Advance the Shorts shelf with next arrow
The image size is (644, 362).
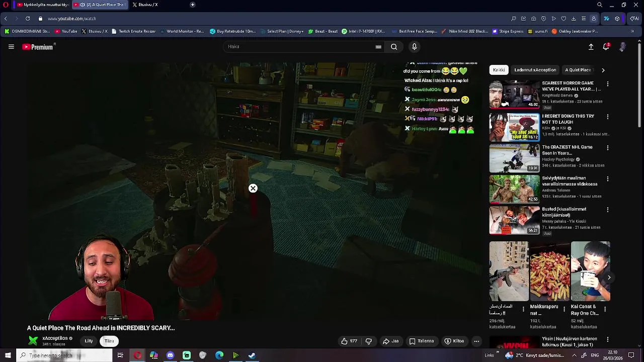coord(609,278)
